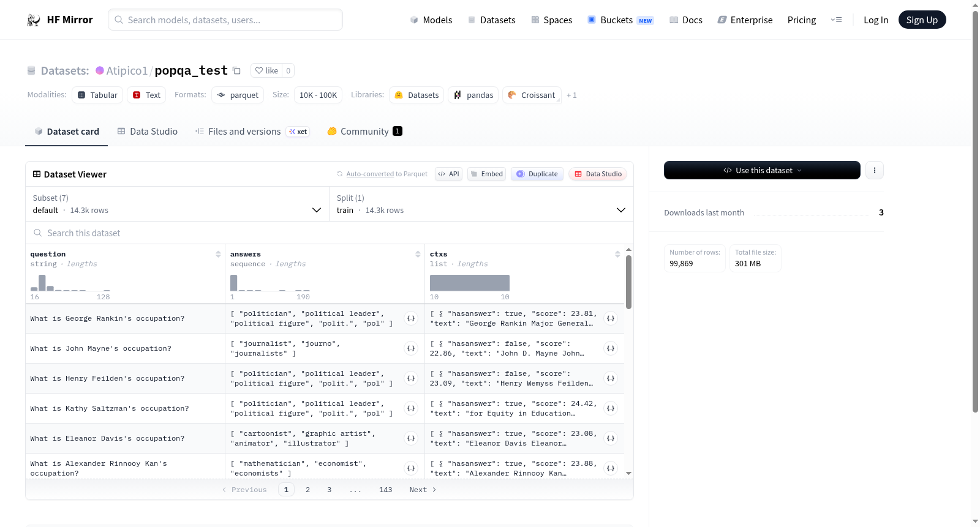
Task: Copy dataset name with the copy icon
Action: [x=236, y=70]
